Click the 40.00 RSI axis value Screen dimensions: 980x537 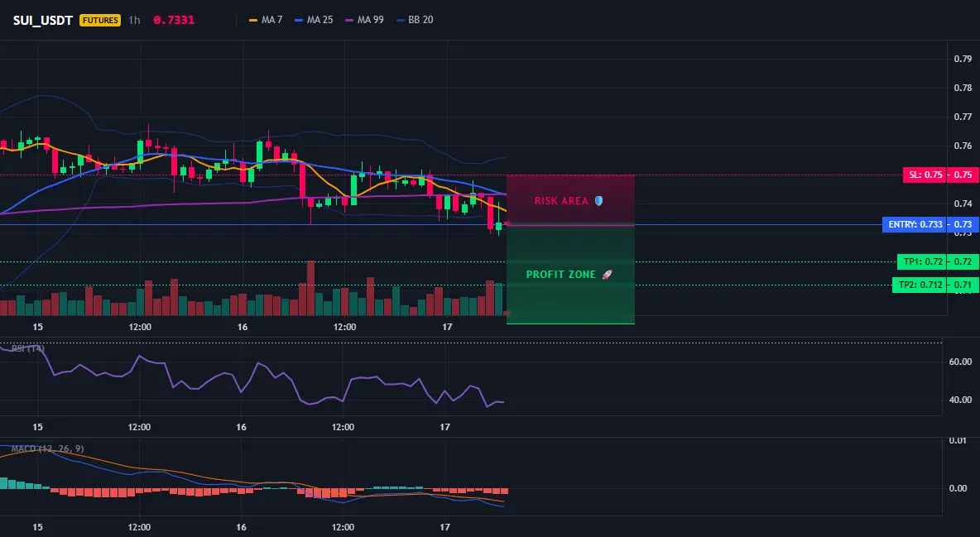click(960, 400)
